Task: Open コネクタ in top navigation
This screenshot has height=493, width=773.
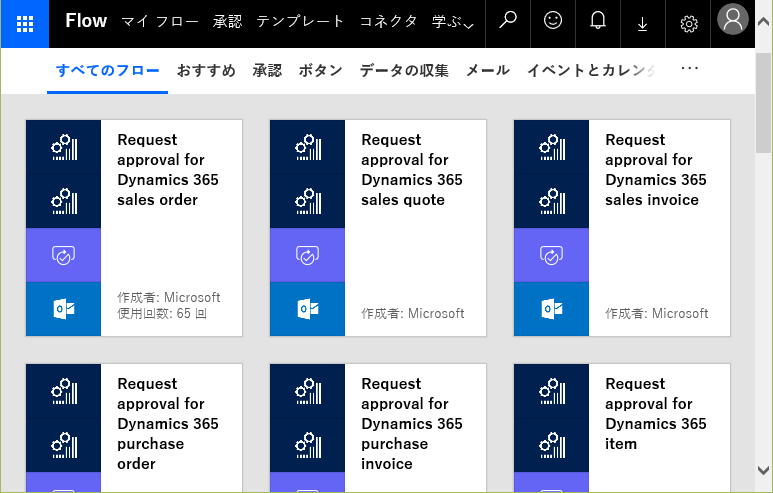Action: (x=388, y=22)
